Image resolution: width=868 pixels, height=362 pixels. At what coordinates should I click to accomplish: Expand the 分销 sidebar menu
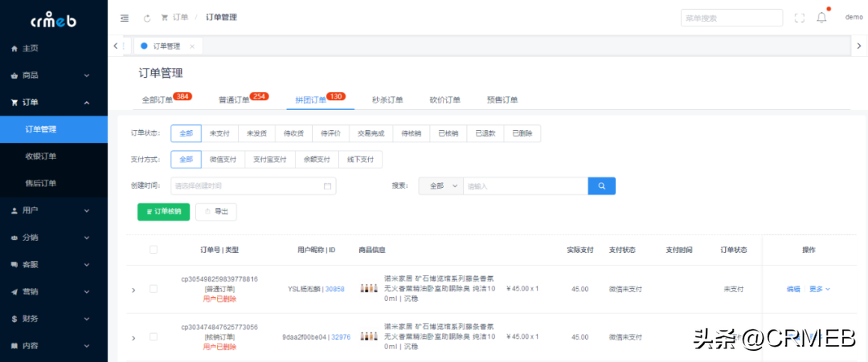pyautogui.click(x=54, y=238)
